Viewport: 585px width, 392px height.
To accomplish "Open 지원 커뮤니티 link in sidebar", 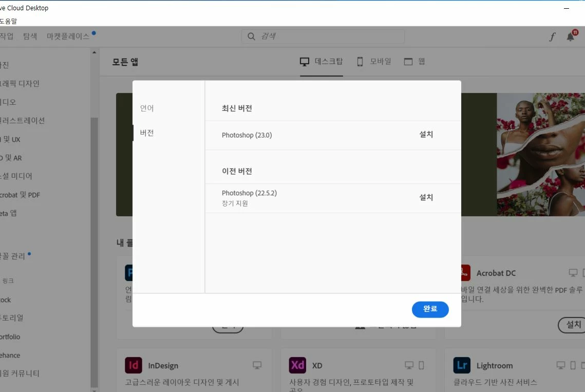I will 20,374.
